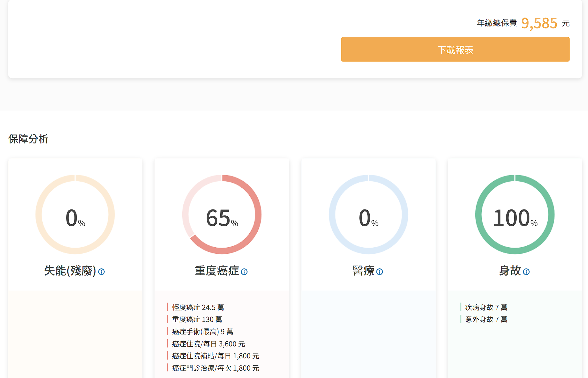Click the 輕度癌症 24.5 萬 item

[x=198, y=307]
